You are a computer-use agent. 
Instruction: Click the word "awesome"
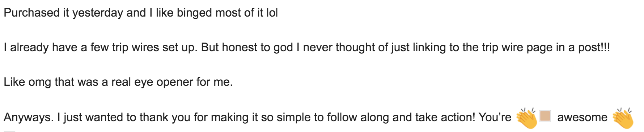click(582, 118)
